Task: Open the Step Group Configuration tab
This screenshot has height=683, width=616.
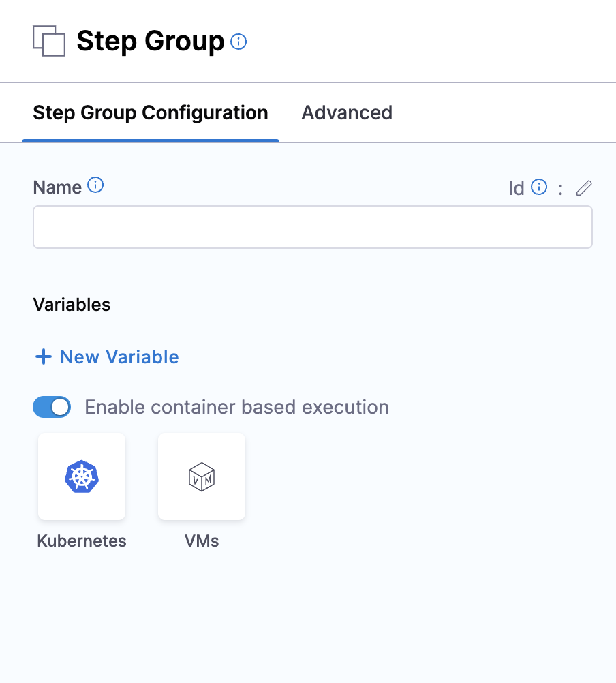Action: click(151, 112)
